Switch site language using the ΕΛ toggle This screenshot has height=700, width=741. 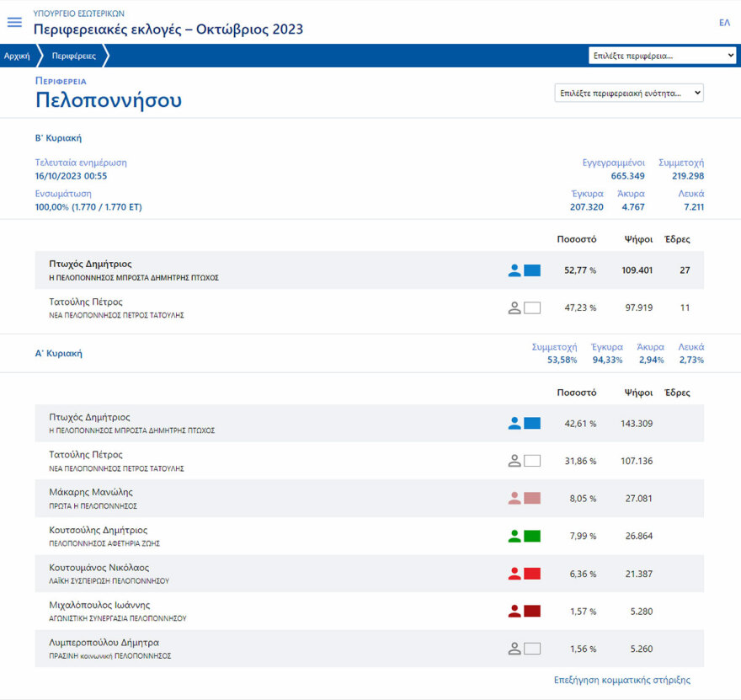click(722, 22)
